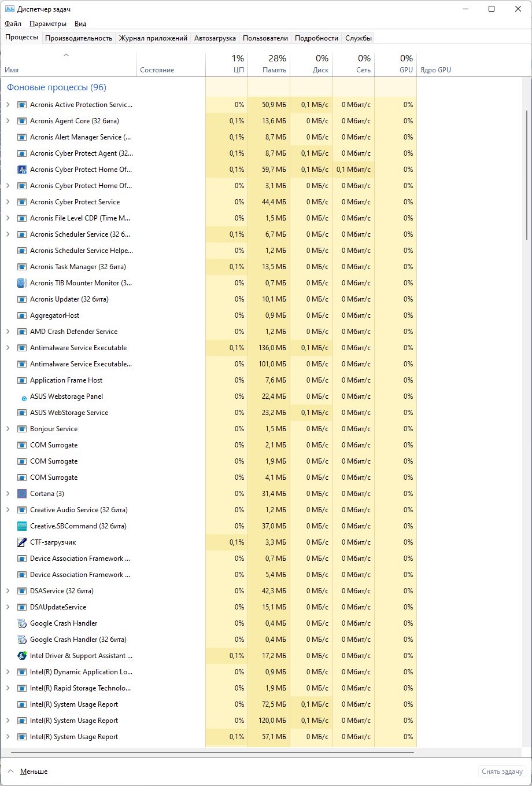Switch to the Производительность tab
The width and height of the screenshot is (532, 786).
[79, 38]
